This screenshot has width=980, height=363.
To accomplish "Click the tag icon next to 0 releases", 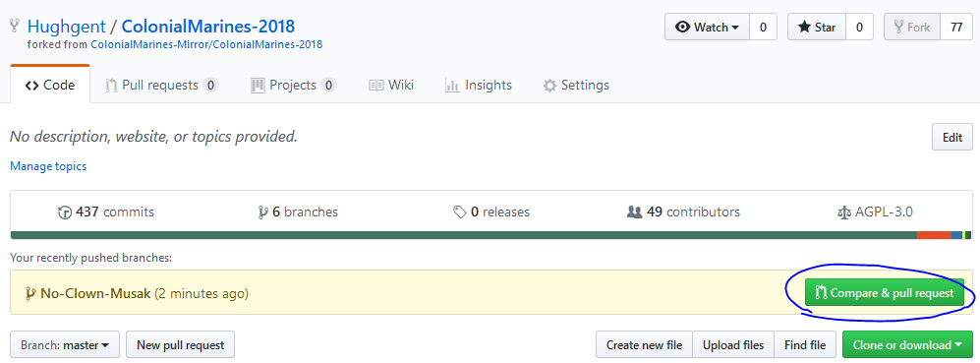I will (459, 212).
